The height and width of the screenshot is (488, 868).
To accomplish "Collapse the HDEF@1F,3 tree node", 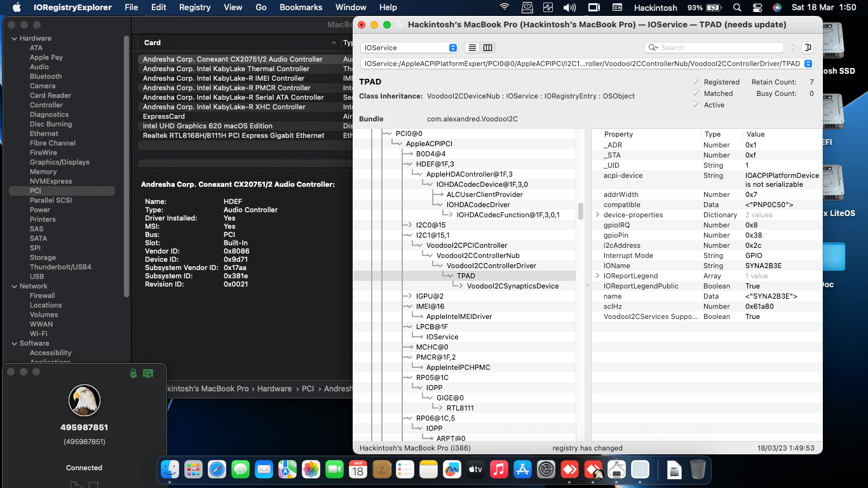I will point(409,164).
